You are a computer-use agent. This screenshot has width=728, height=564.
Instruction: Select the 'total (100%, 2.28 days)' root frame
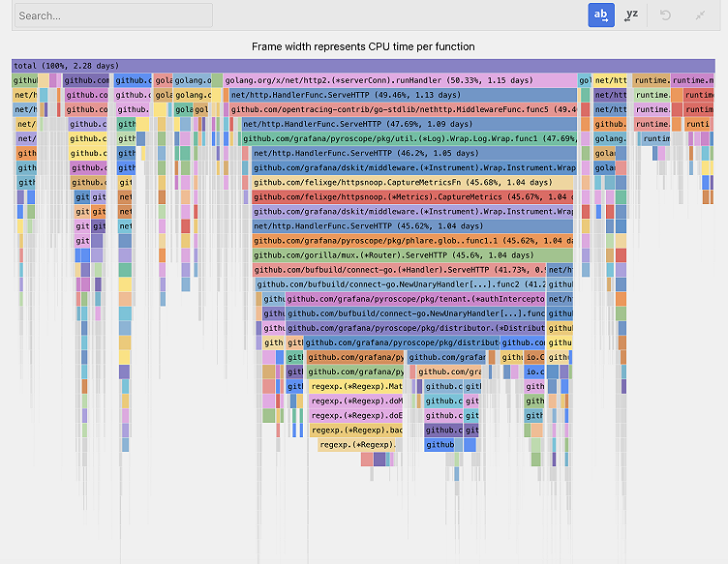tap(363, 66)
